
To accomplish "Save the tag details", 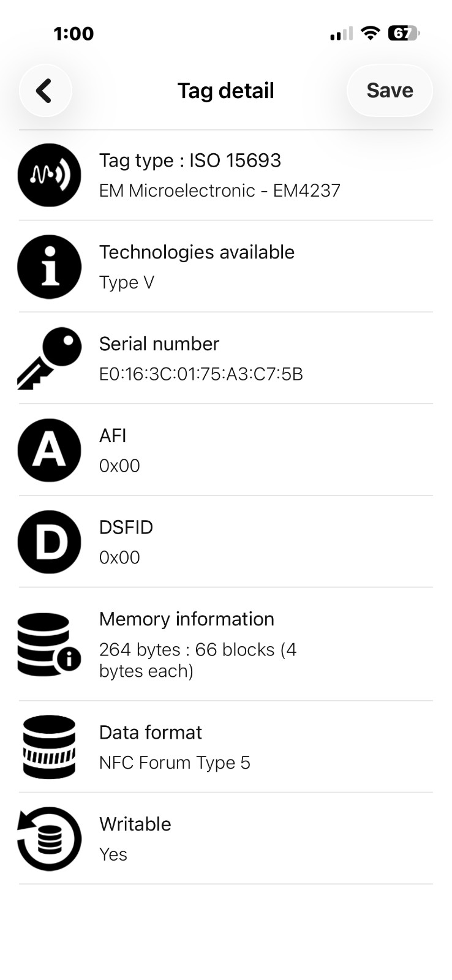I will click(390, 91).
